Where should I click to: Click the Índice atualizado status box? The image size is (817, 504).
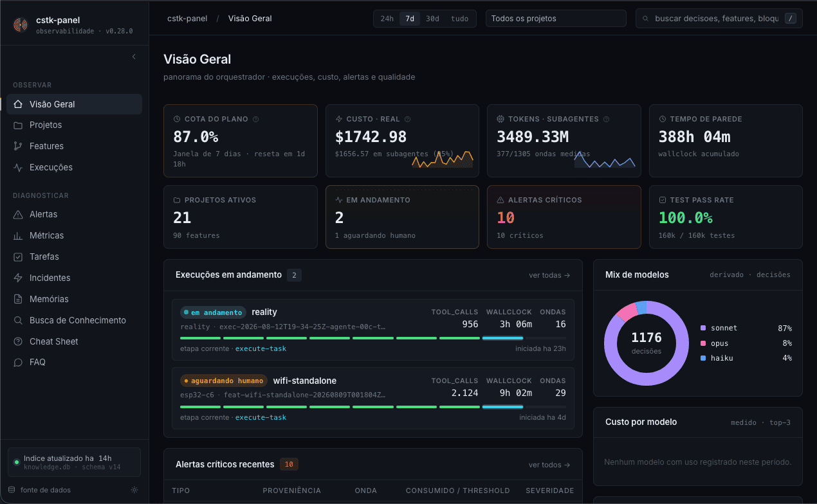[x=74, y=462]
